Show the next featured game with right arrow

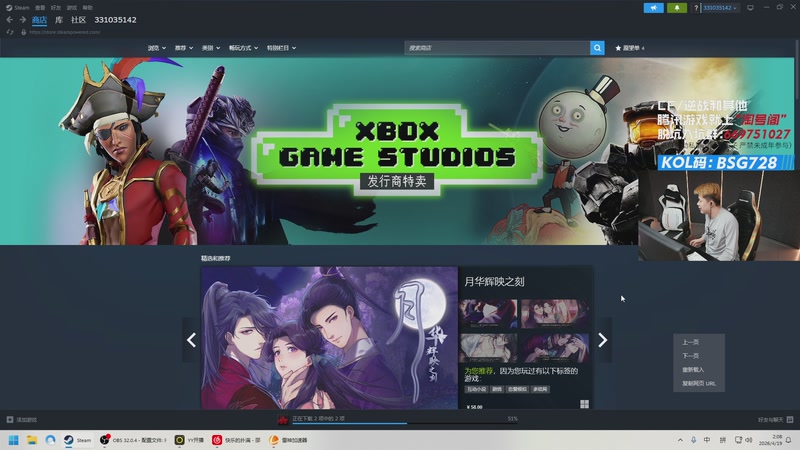click(603, 340)
